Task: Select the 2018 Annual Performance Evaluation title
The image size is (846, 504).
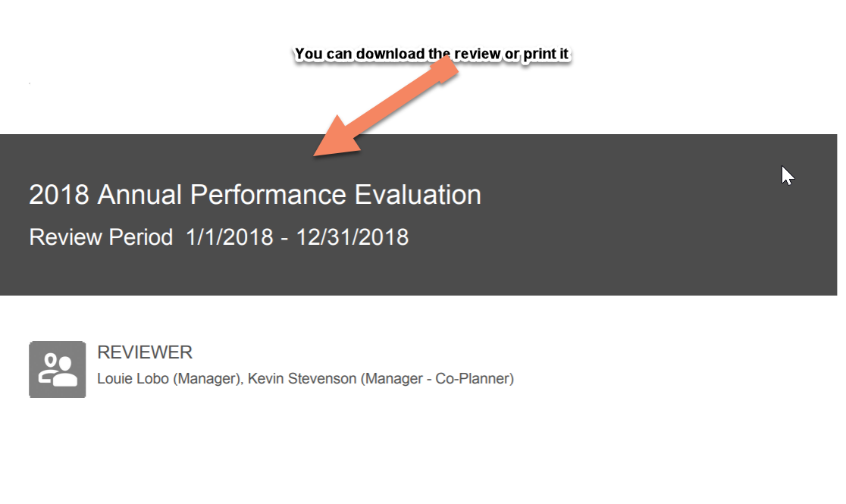Action: click(x=255, y=195)
